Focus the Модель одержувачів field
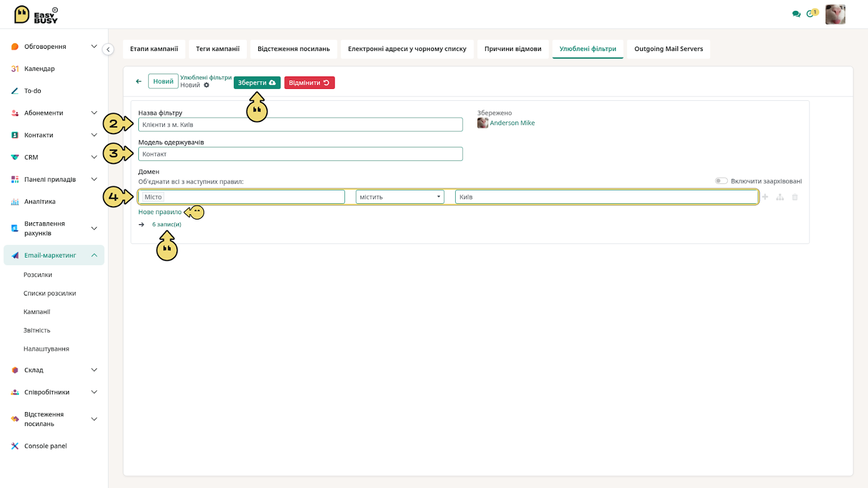 [x=301, y=154]
